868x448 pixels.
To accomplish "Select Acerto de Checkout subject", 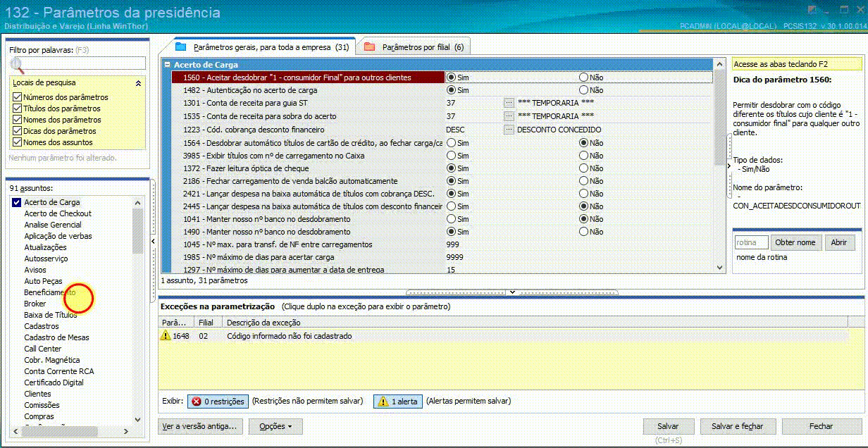I will (58, 213).
